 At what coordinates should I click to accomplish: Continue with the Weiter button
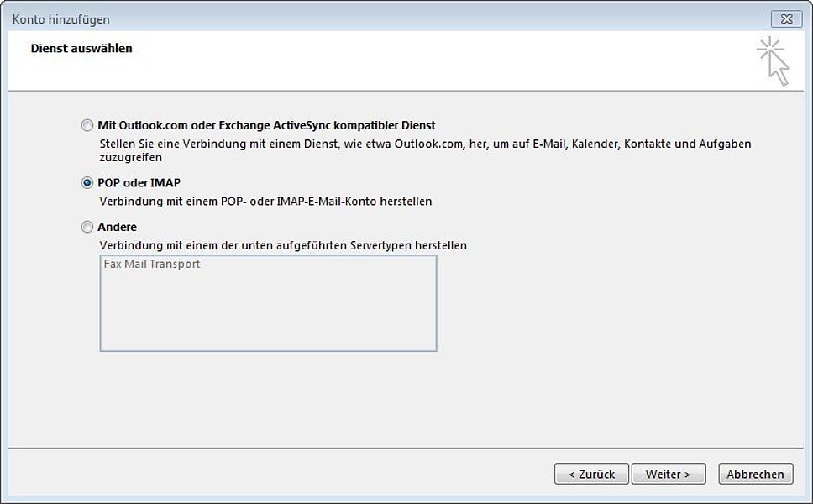click(x=669, y=474)
